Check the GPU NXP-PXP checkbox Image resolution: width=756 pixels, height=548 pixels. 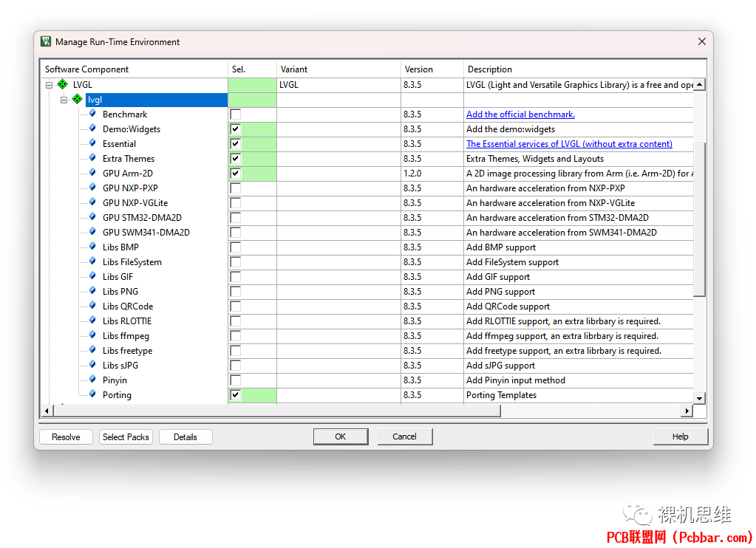(235, 188)
